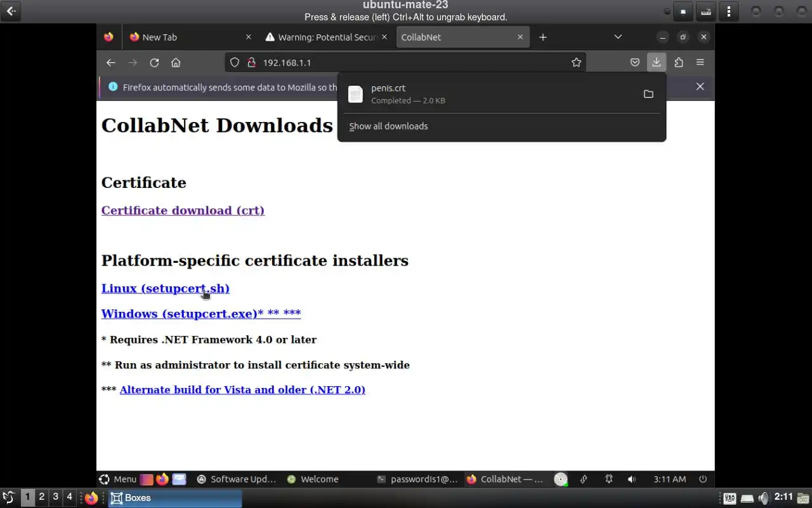Close the New Tab tab
The image size is (812, 508).
[x=249, y=37]
